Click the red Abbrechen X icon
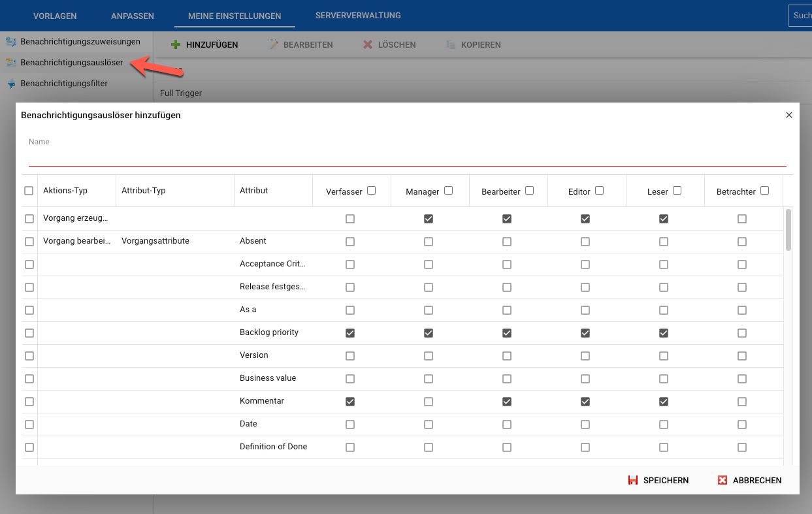This screenshot has height=514, width=812. click(x=723, y=480)
